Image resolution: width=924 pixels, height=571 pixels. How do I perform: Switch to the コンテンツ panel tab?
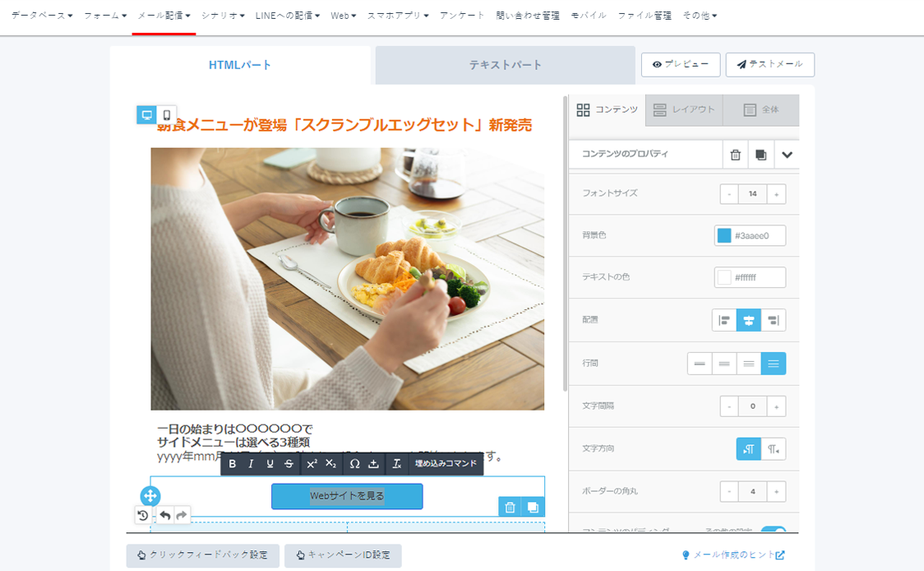(608, 109)
